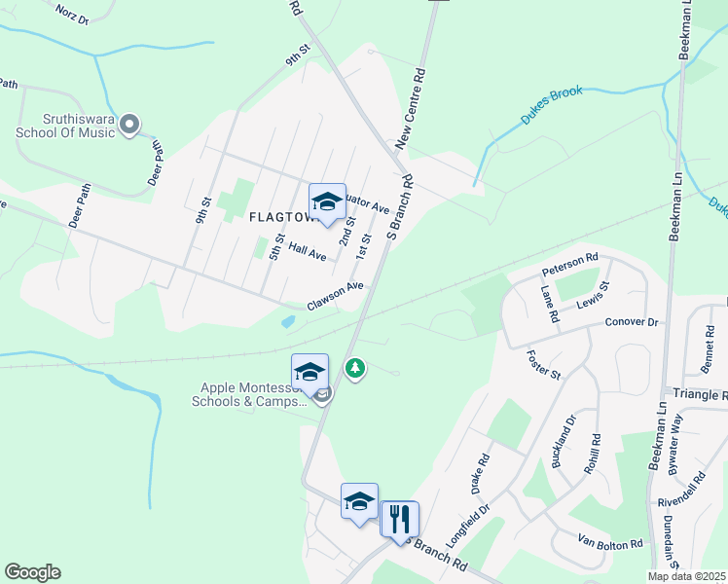Viewport: 728px width, 584px height.
Task: Select school marker left of restaurant marker
Action: point(359,503)
